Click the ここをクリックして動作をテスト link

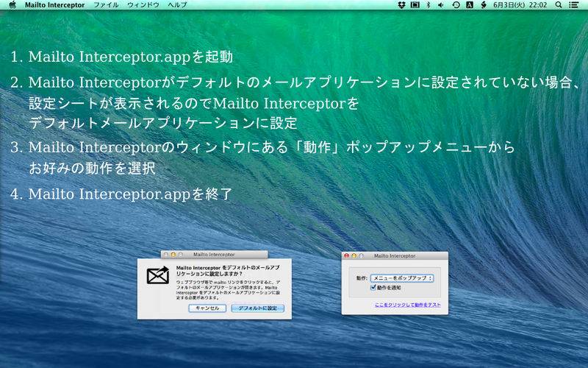[407, 304]
